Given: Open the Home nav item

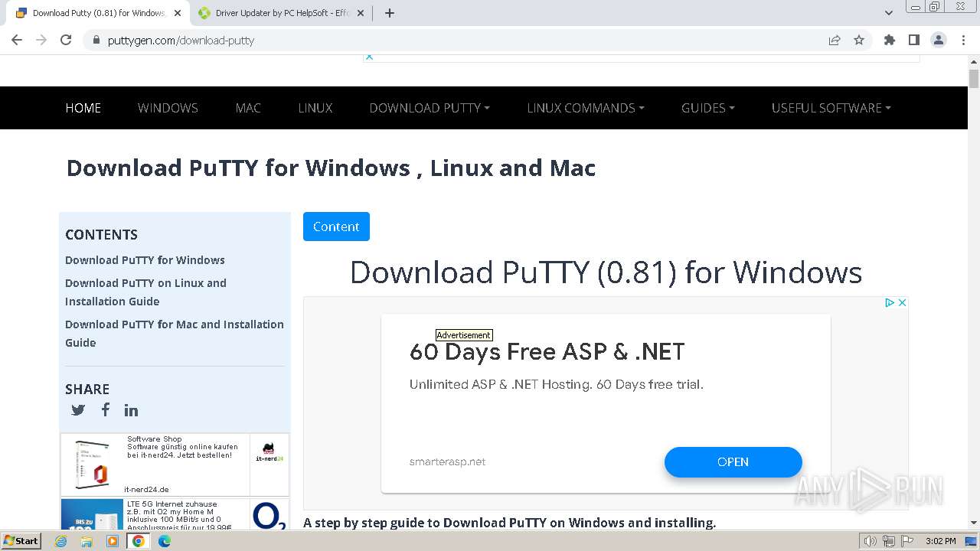Looking at the screenshot, I should [83, 108].
